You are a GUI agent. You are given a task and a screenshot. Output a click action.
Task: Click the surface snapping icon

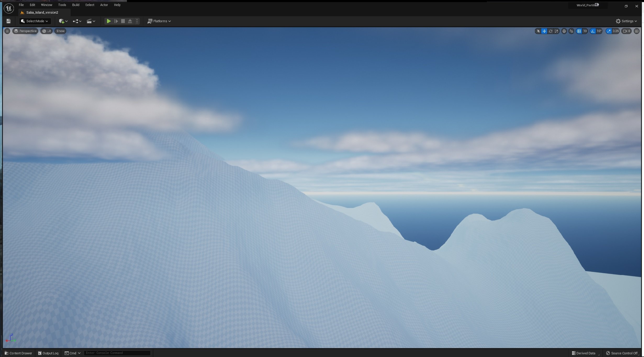571,31
